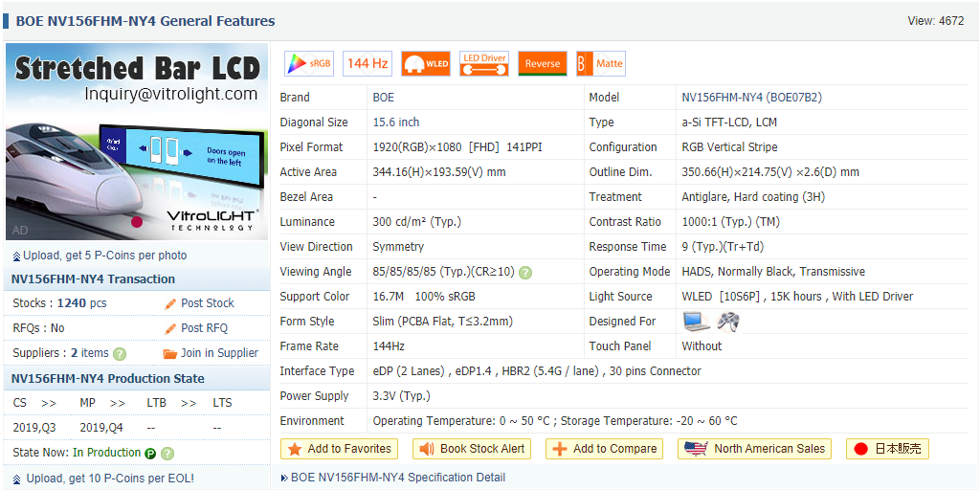Click the 2019,Q4 MP date cell
This screenshot has height=490, width=980.
pos(101,428)
